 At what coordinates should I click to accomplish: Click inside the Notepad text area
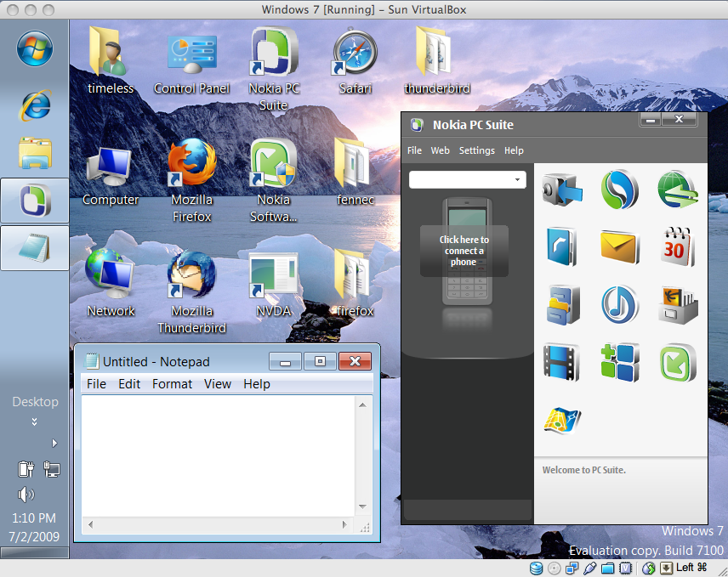[219, 456]
